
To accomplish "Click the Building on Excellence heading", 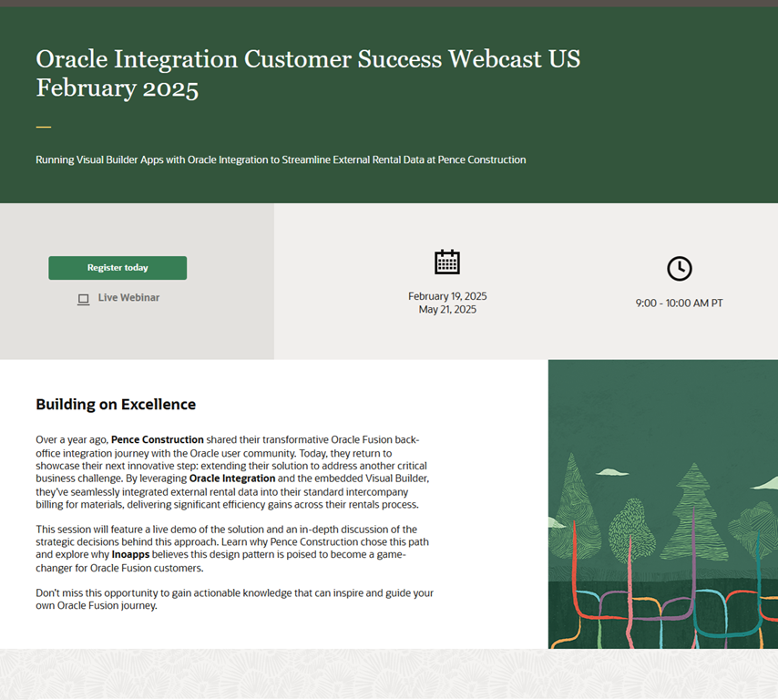I will pyautogui.click(x=116, y=405).
